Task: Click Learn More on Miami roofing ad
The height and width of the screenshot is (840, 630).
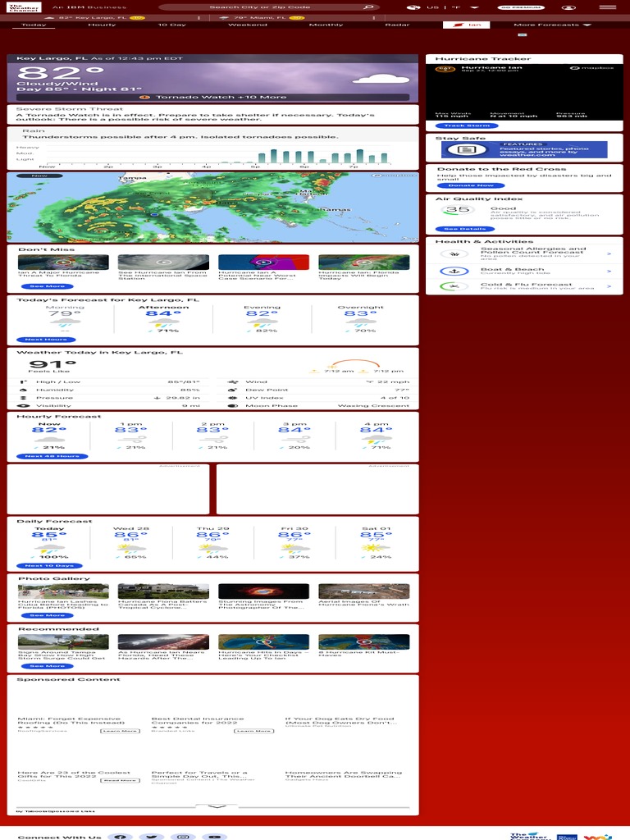Action: pyautogui.click(x=120, y=731)
